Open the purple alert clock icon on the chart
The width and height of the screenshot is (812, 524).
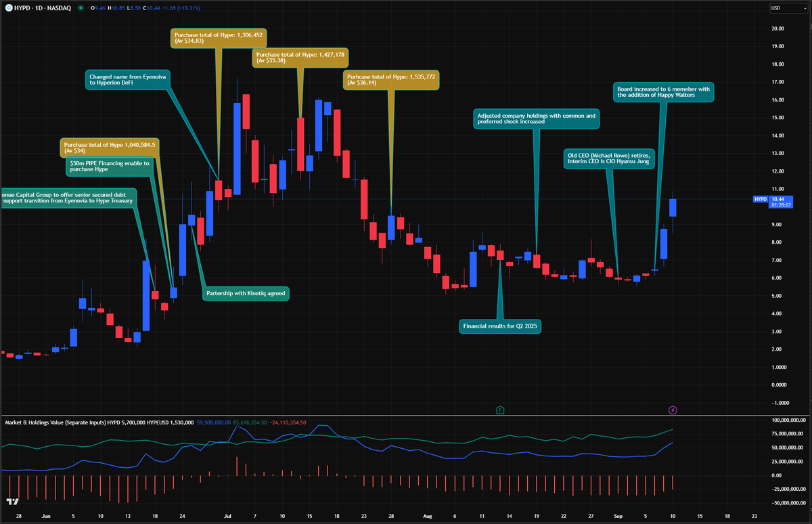672,410
